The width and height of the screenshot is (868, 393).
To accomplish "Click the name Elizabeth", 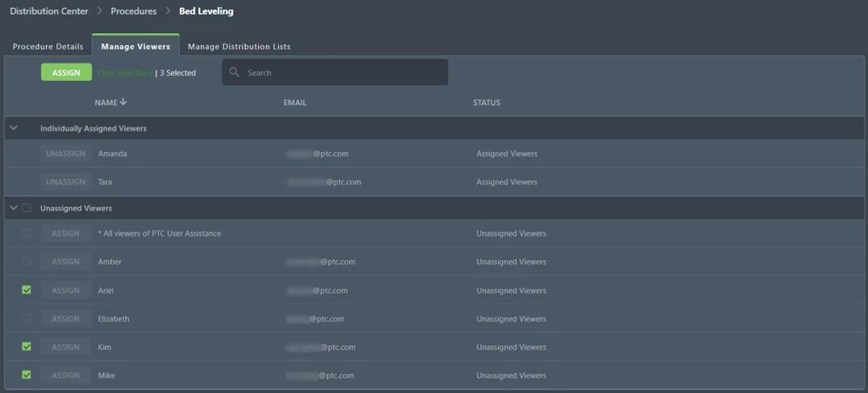I will pos(114,319).
